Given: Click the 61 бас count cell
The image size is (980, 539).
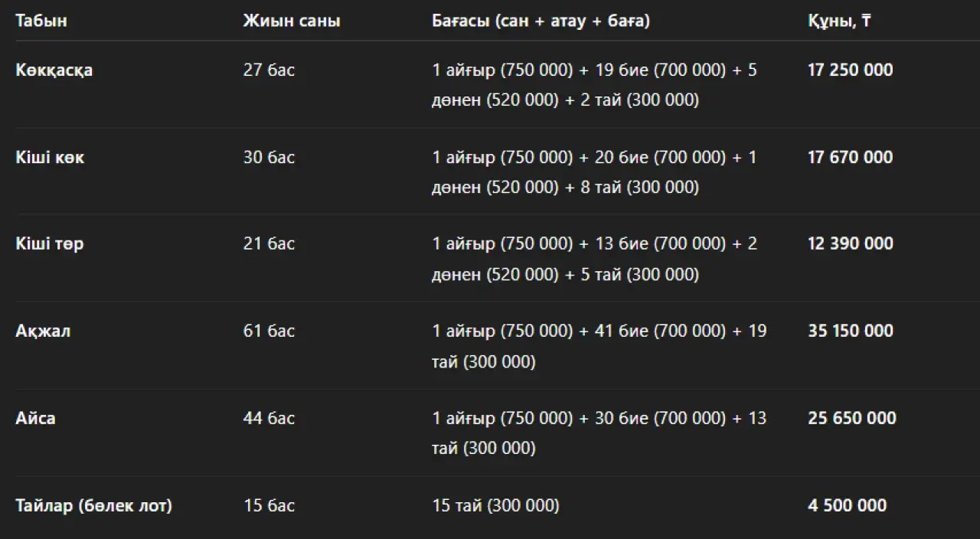Looking at the screenshot, I should click(x=269, y=331).
